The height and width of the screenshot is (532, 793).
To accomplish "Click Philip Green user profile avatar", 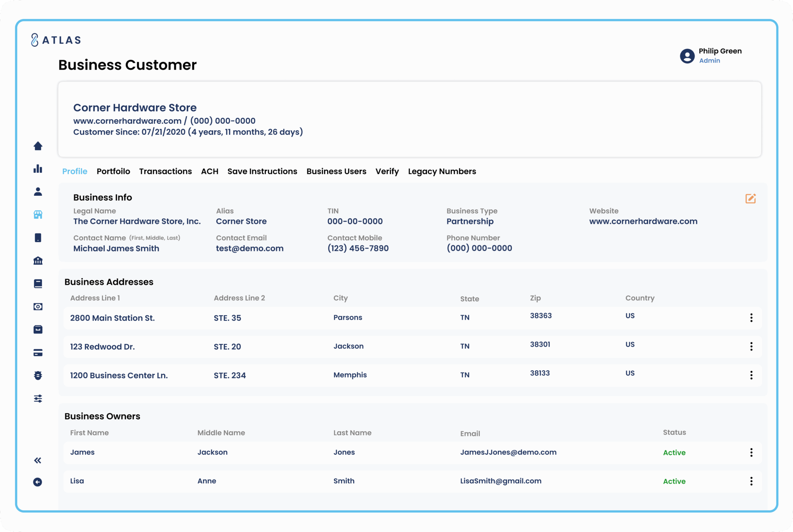I will pyautogui.click(x=687, y=56).
